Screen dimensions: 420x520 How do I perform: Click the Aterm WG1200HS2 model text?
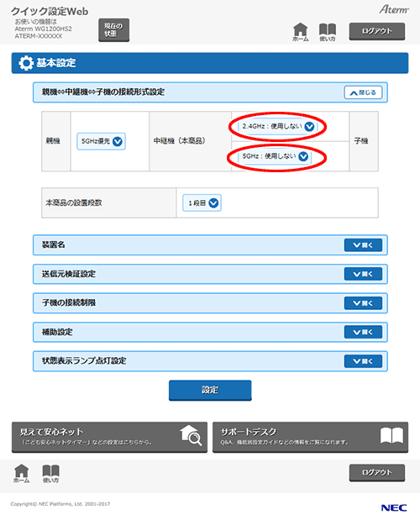[x=44, y=29]
